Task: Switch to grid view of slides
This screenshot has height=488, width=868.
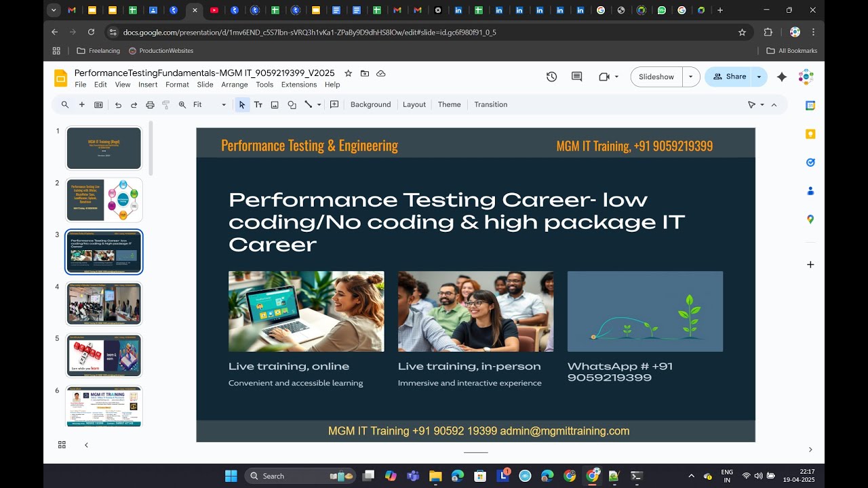Action: (x=62, y=445)
